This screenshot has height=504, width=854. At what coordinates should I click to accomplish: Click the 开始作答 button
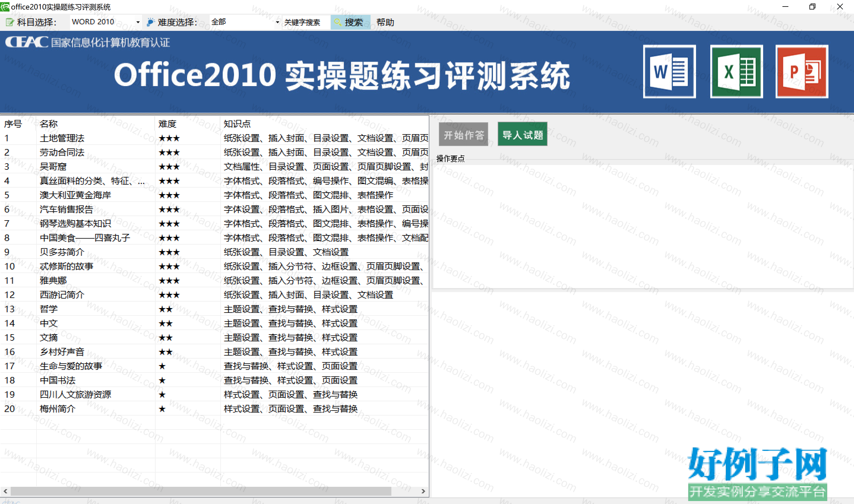(x=463, y=134)
